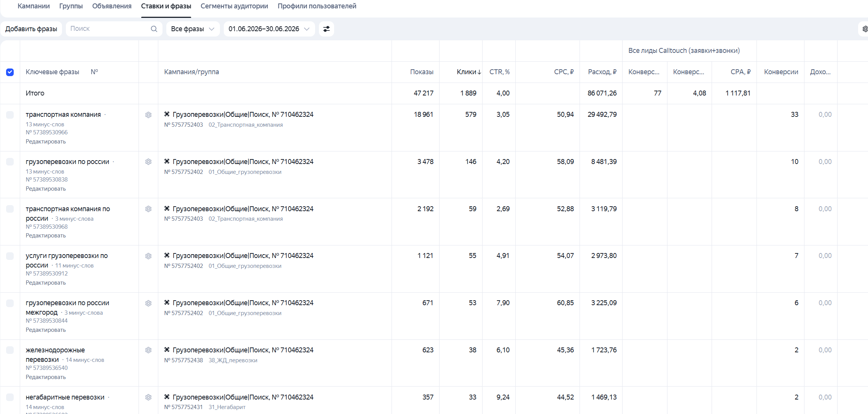
Task: Open group link 38_ЖД_перевозки
Action: [233, 360]
